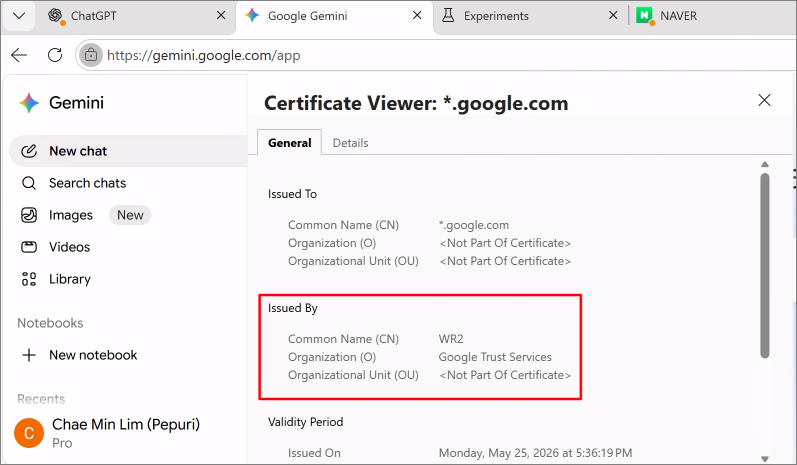Switch to the NAVER browser tab
The height and width of the screenshot is (465, 797).
pyautogui.click(x=714, y=16)
